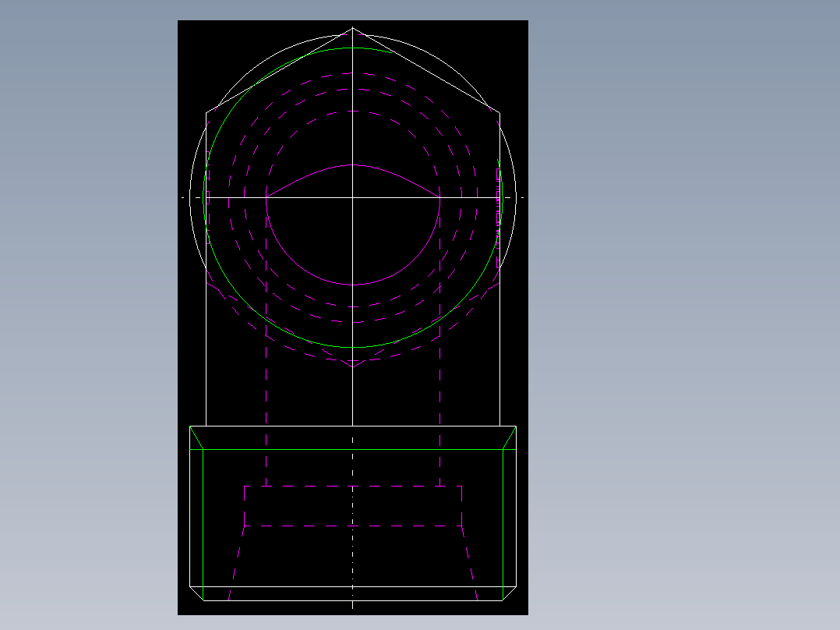Select the green horizontal line in bottom block
Screen dimensions: 840x630
tap(353, 450)
